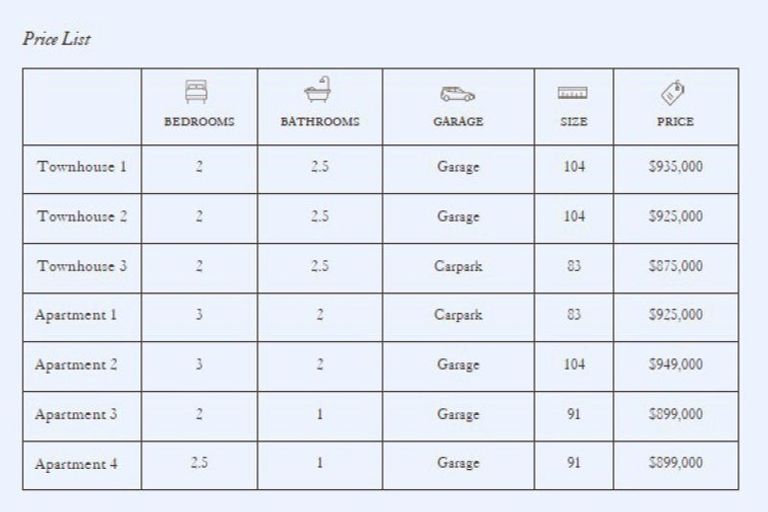768x512 pixels.
Task: Choose the Apartment 4 row label
Action: click(x=76, y=464)
